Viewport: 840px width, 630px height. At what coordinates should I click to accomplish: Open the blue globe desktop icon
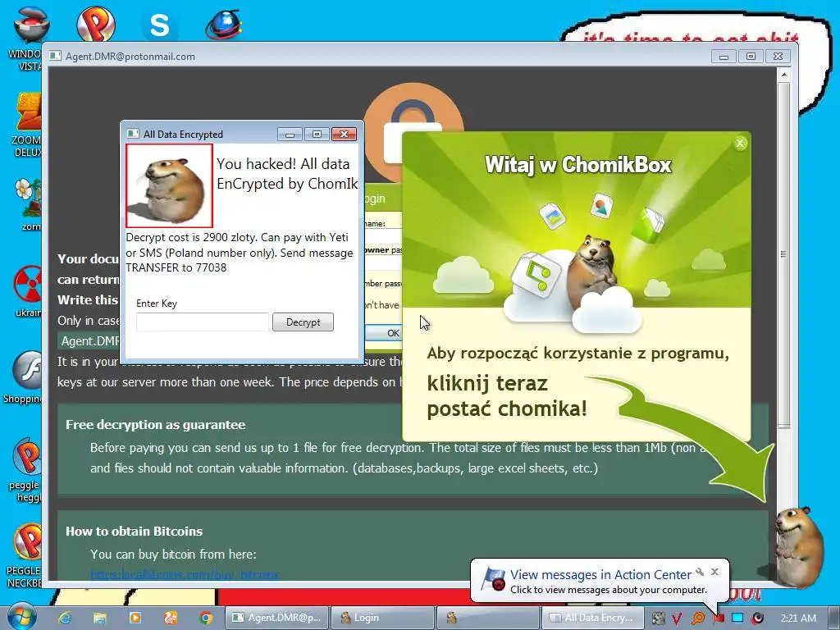(x=223, y=24)
